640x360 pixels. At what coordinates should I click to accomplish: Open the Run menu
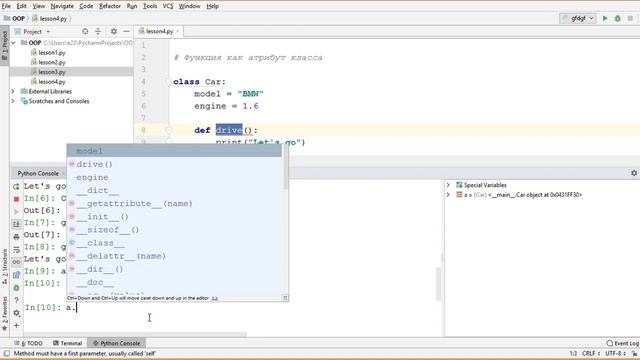[x=132, y=6]
